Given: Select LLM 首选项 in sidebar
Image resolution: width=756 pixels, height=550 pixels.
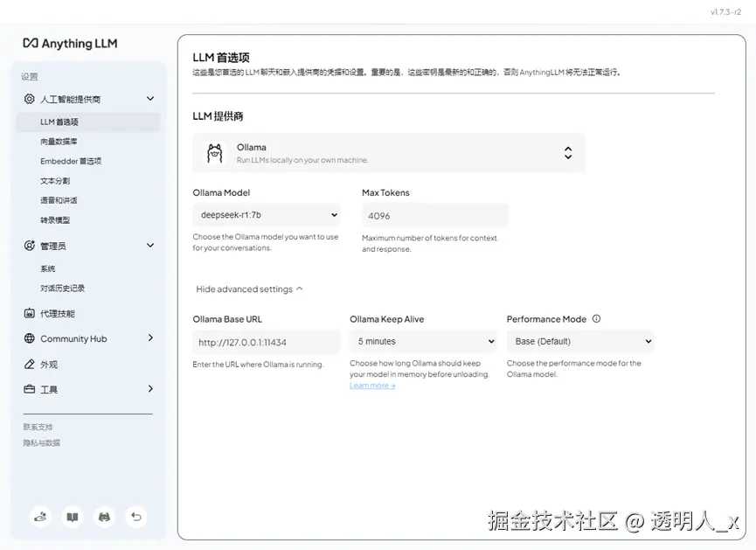Looking at the screenshot, I should tap(87, 122).
